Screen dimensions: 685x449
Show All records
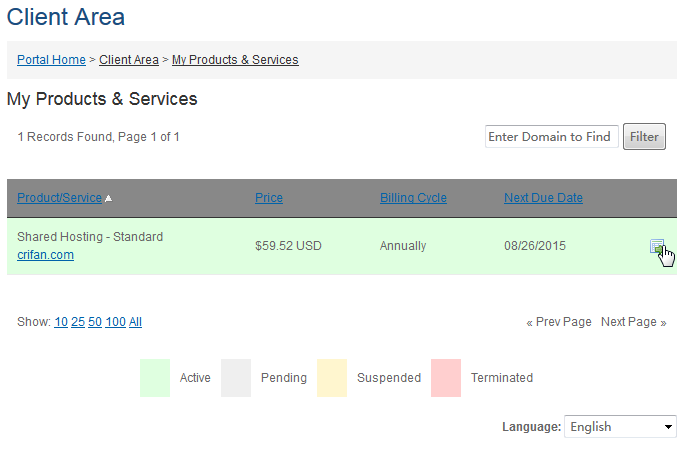pos(136,322)
